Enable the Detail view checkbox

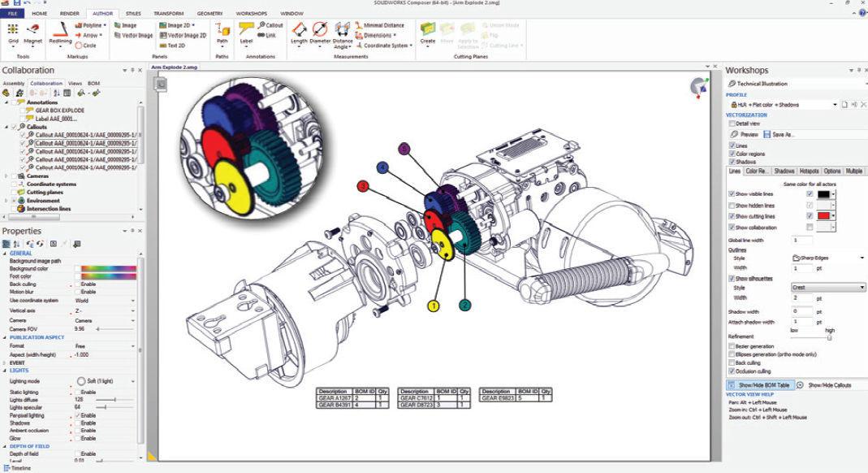(731, 122)
